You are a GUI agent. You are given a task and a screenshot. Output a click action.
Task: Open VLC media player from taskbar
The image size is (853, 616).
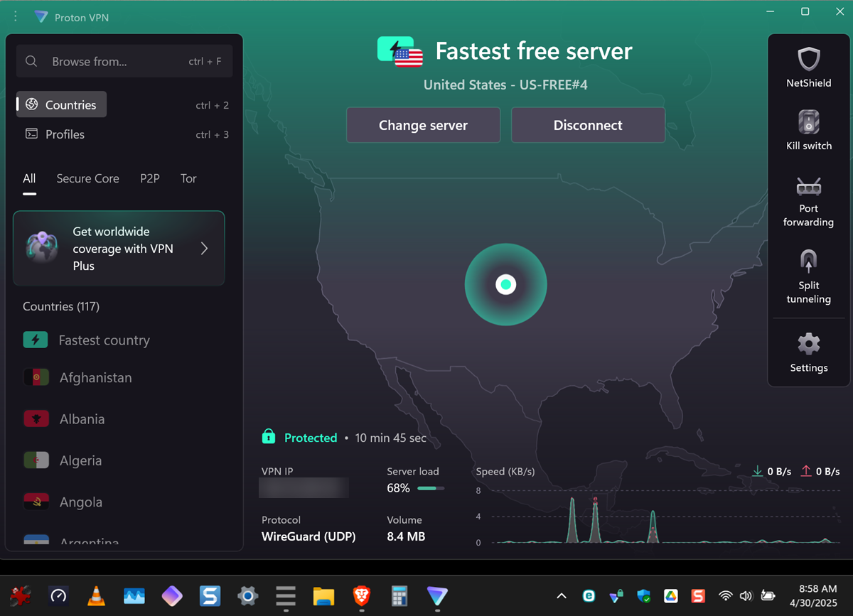[x=96, y=596]
